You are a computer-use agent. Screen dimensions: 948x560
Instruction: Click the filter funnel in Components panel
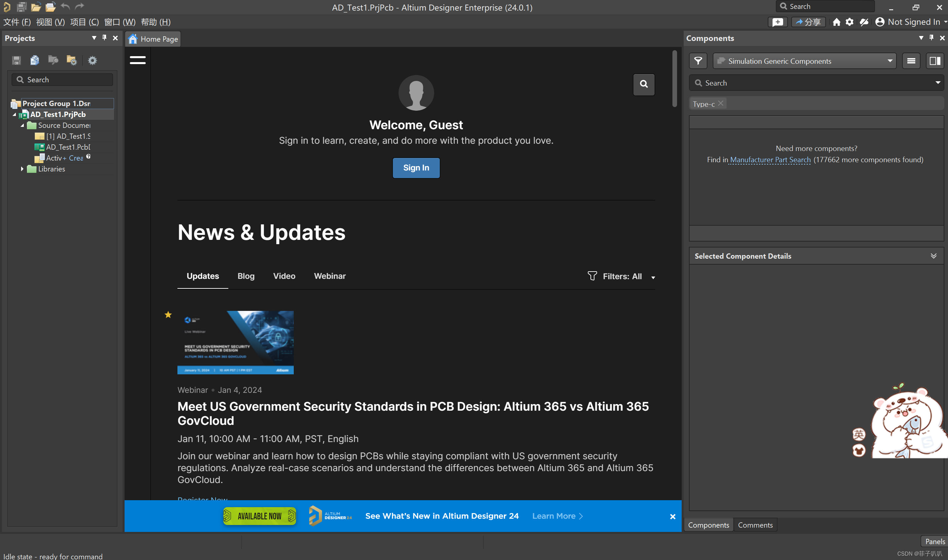(698, 61)
